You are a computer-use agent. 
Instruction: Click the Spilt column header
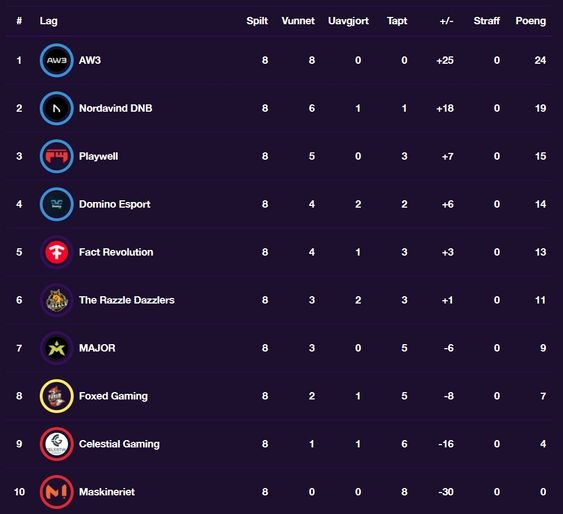tap(257, 21)
